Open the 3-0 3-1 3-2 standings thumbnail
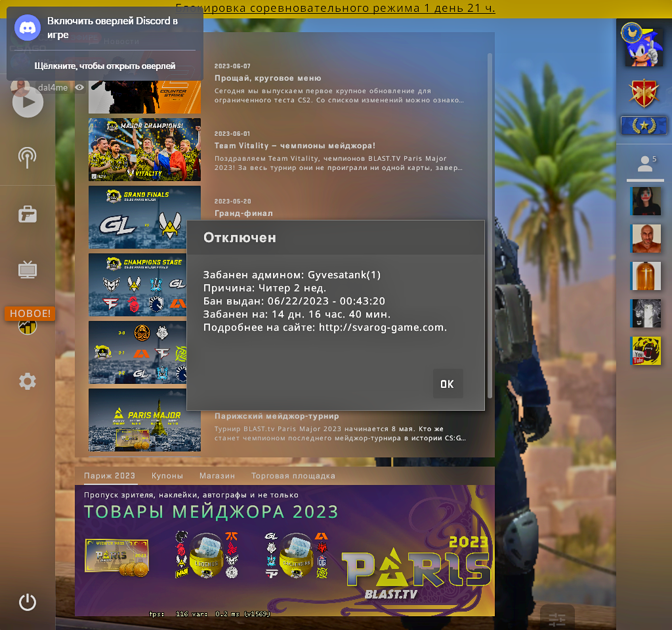Viewport: 672px width, 630px height. tap(138, 352)
